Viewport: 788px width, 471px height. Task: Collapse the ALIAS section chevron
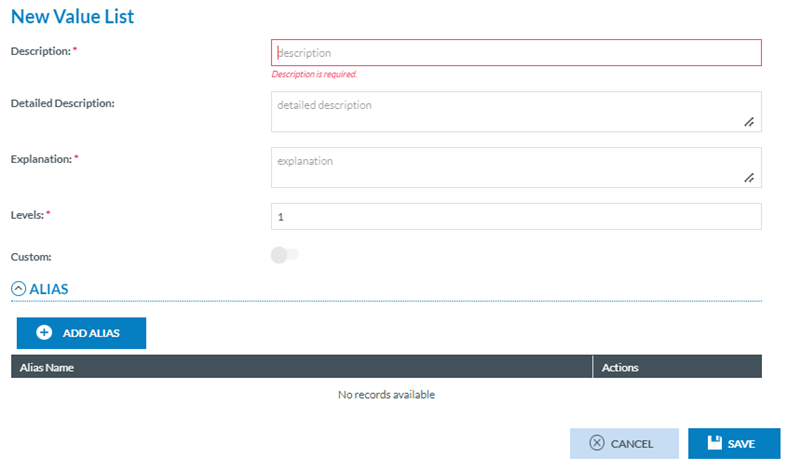tap(18, 289)
